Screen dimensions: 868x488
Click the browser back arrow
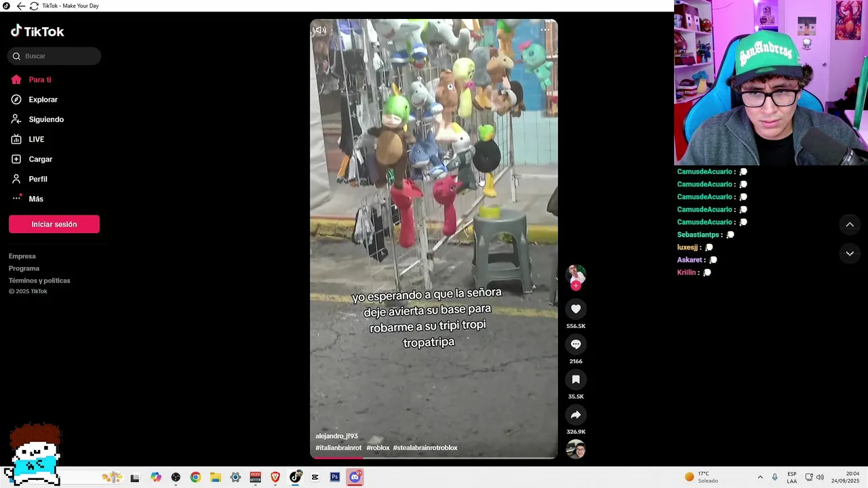[21, 6]
